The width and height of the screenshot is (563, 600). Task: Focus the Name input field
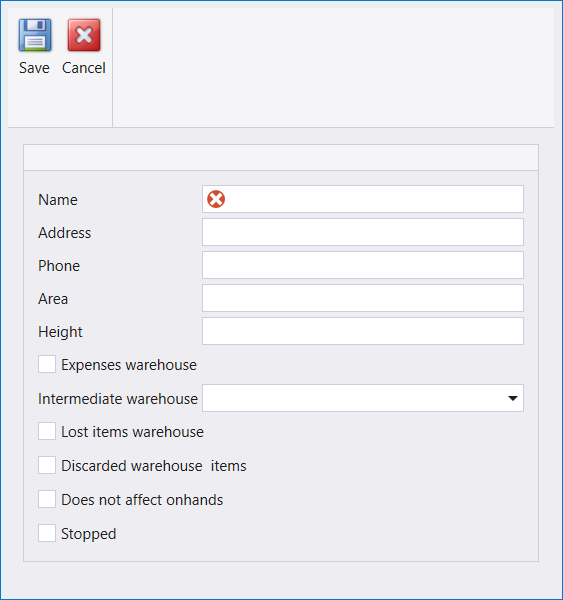click(x=363, y=199)
